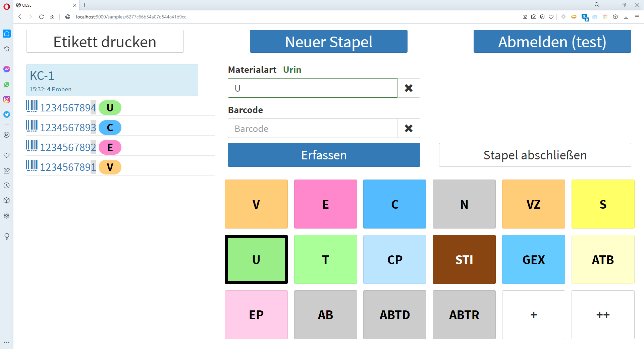Focus the Barcode input field

pos(312,129)
